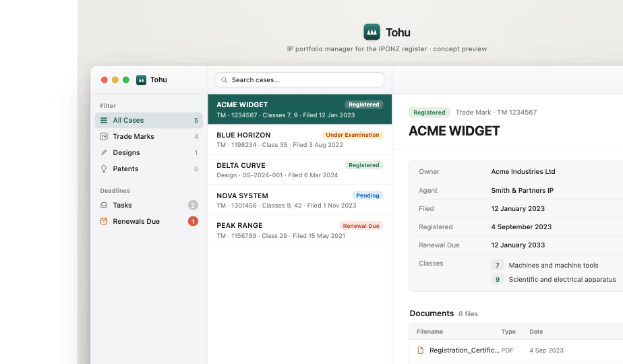Click the Tasks count badge showing 2
Image resolution: width=623 pixels, height=364 pixels.
click(x=193, y=205)
